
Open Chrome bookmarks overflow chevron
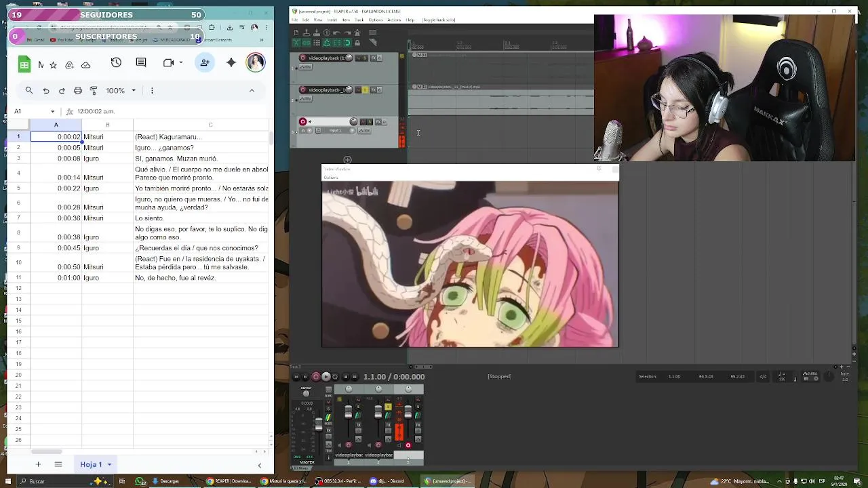pos(261,40)
